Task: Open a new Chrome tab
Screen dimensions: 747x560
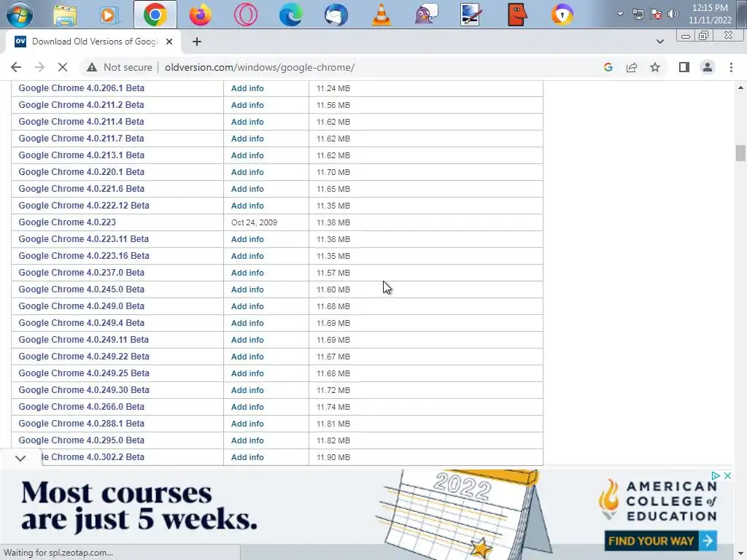Action: pyautogui.click(x=197, y=42)
